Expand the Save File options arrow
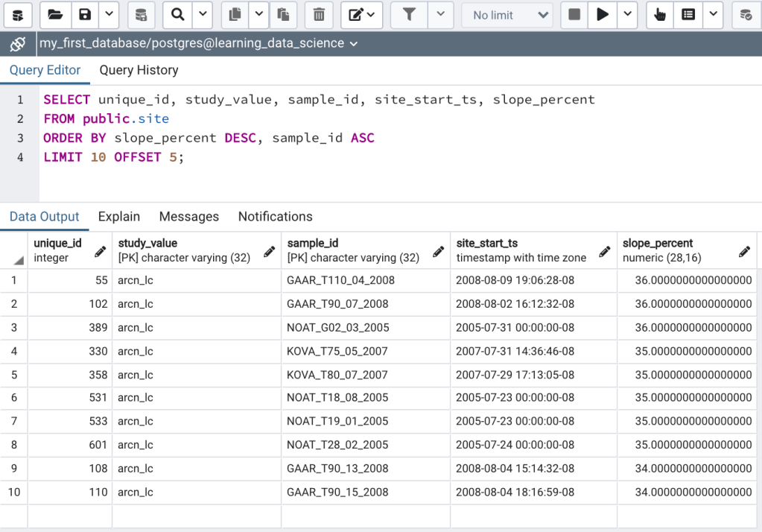The height and width of the screenshot is (532, 762). coord(109,15)
